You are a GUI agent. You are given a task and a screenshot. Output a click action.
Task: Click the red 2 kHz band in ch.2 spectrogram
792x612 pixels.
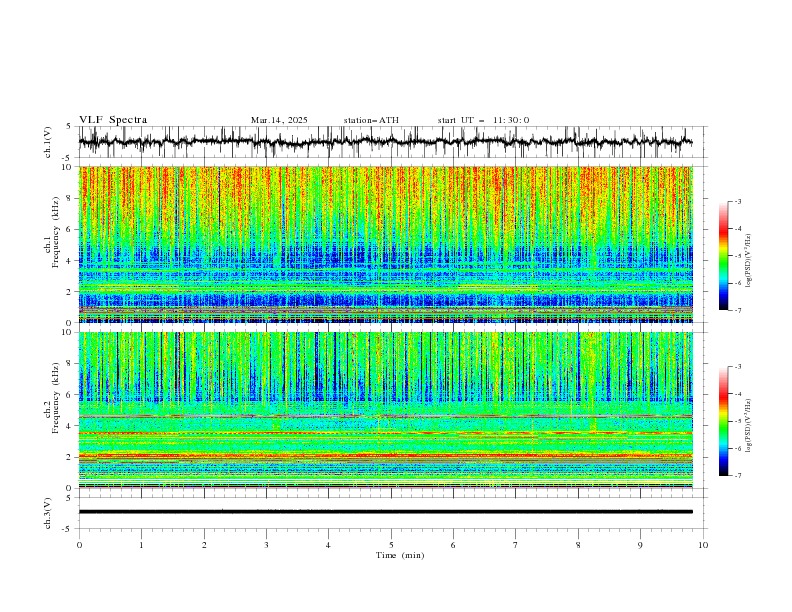pyautogui.click(x=385, y=456)
